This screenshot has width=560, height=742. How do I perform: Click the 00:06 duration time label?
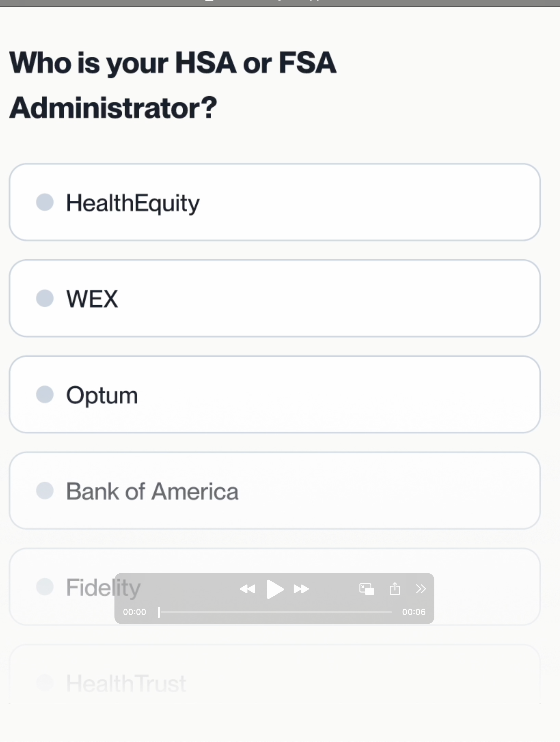[x=414, y=612]
